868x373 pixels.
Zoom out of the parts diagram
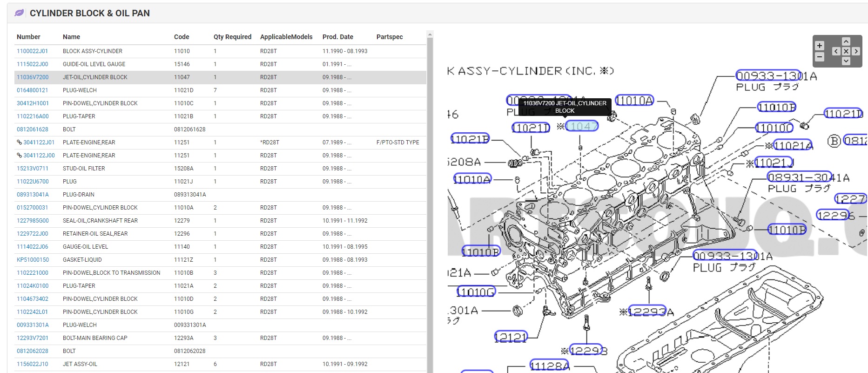pyautogui.click(x=820, y=57)
